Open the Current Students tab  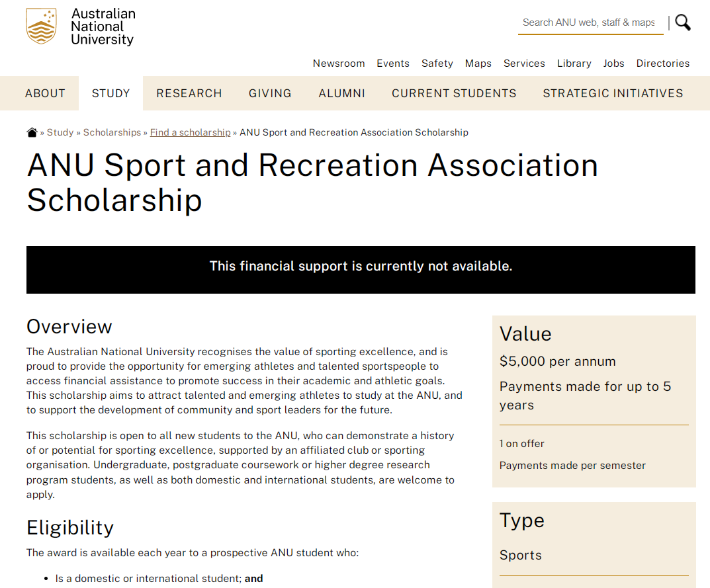tap(454, 93)
